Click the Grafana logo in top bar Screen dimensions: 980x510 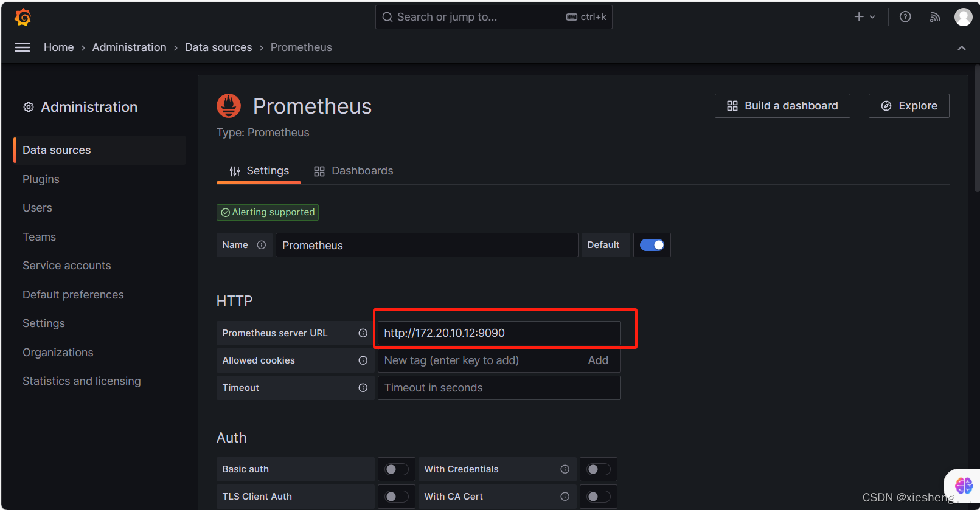23,16
